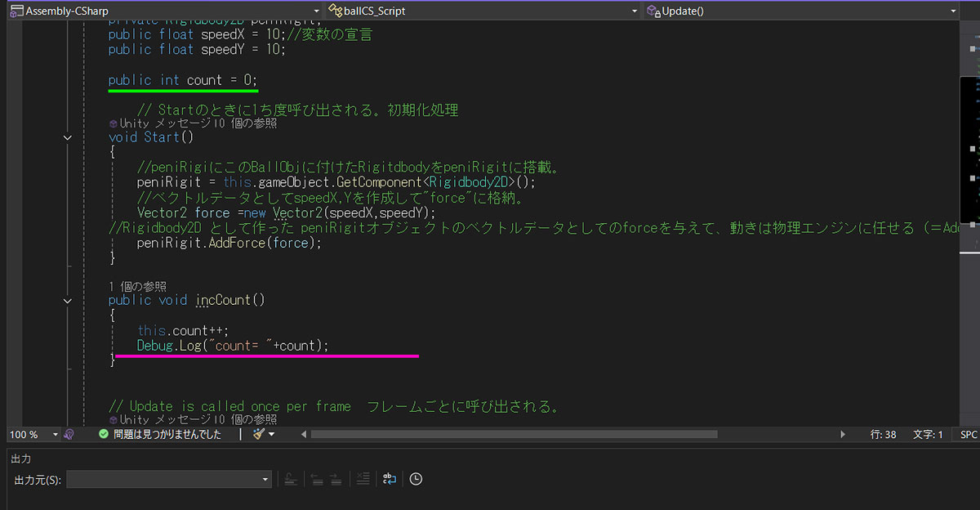This screenshot has width=980, height=510.
Task: Collapse the incCount() method block
Action: pyautogui.click(x=69, y=301)
